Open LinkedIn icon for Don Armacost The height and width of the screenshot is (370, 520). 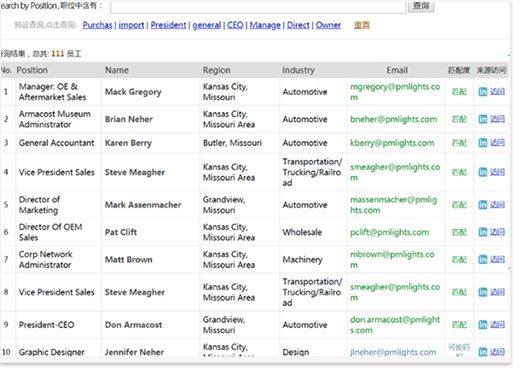coord(483,325)
